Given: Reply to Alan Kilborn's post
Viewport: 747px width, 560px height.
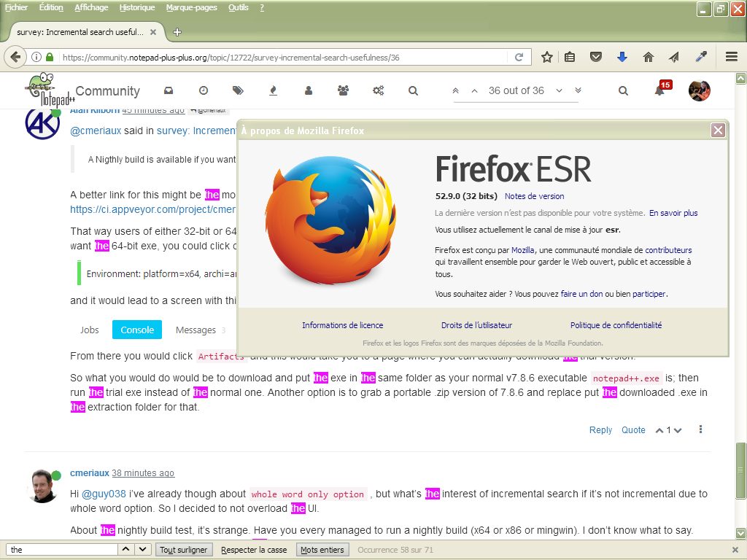Looking at the screenshot, I should pos(600,430).
